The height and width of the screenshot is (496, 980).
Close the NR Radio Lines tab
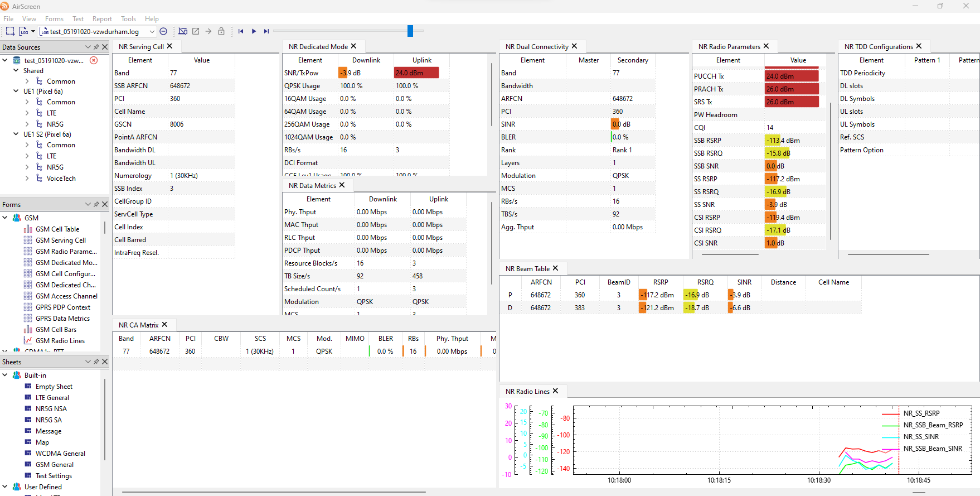555,391
